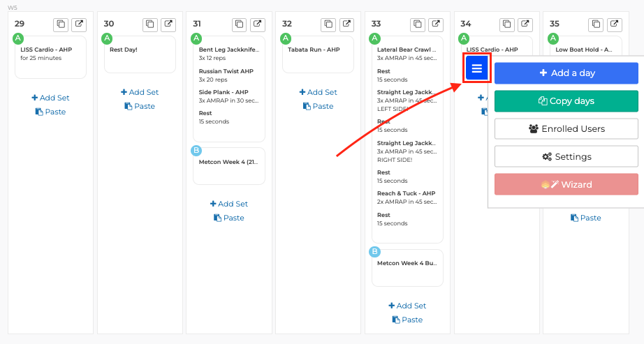Select set A badge on day 29
The width and height of the screenshot is (644, 344).
pos(18,38)
